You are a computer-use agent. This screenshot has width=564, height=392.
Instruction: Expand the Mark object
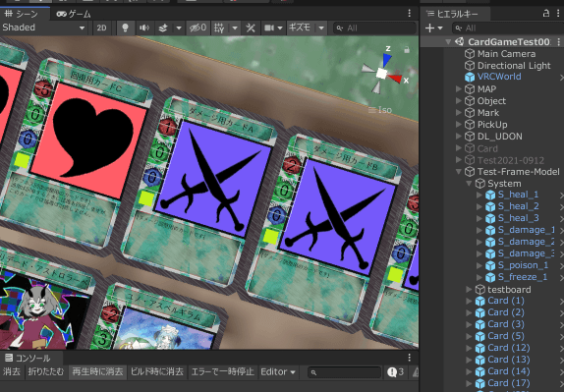pos(459,112)
